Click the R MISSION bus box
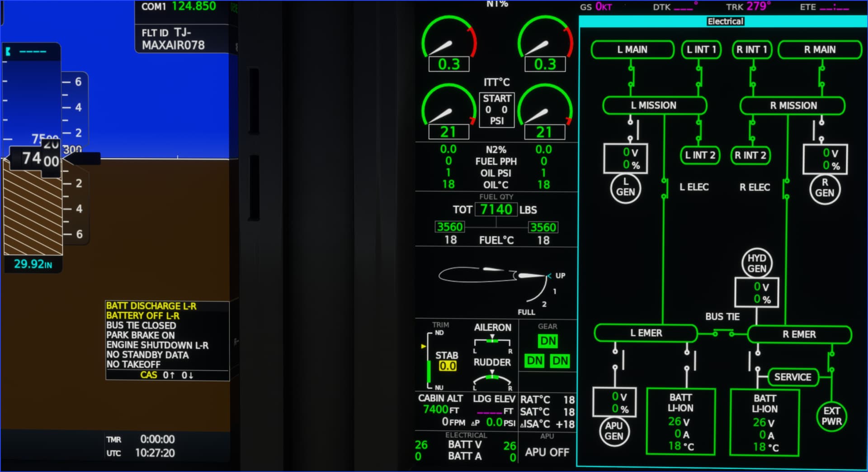The width and height of the screenshot is (868, 472). (793, 106)
